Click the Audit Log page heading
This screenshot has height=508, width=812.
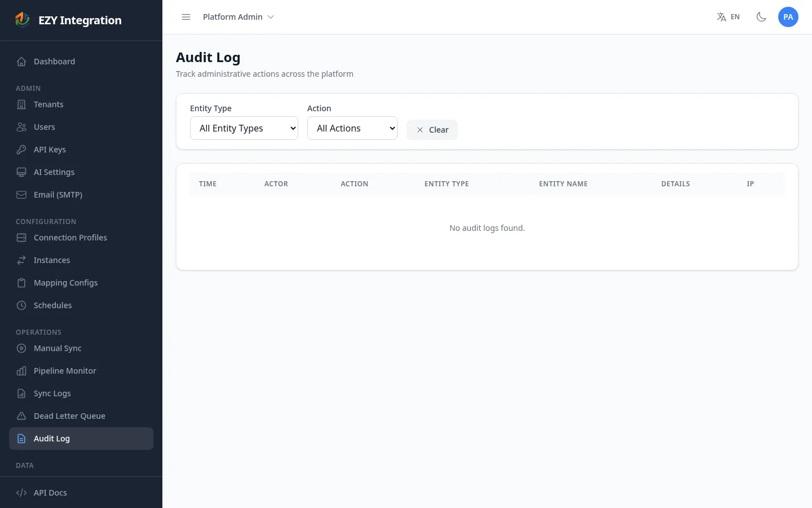208,58
